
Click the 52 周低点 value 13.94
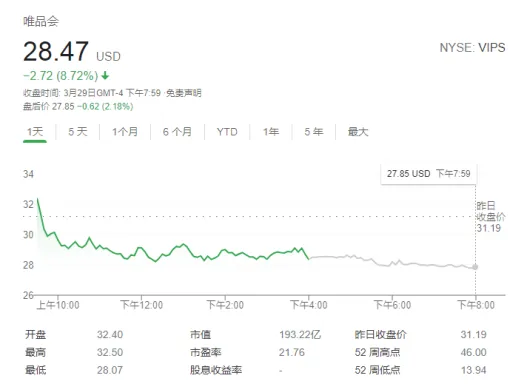tap(474, 370)
